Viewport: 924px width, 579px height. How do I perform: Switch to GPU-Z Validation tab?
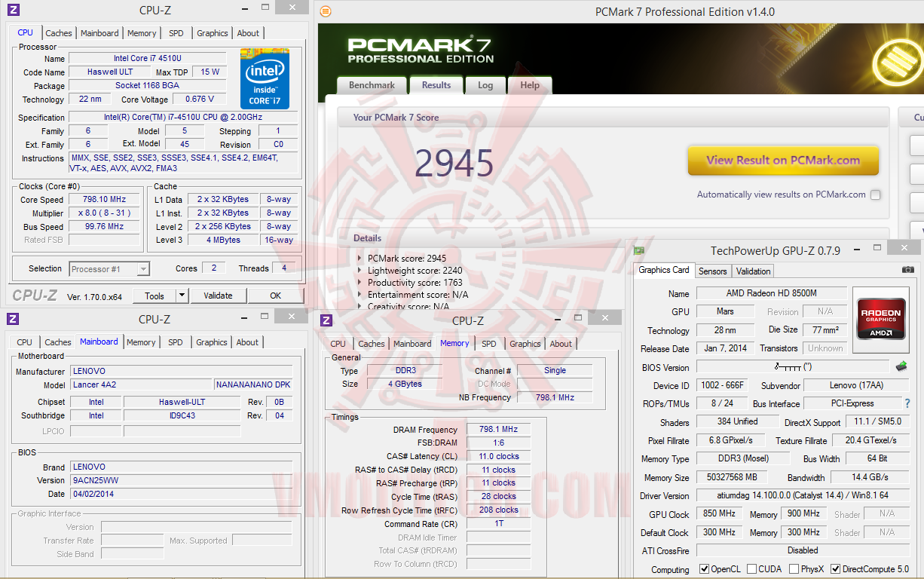pos(753,271)
